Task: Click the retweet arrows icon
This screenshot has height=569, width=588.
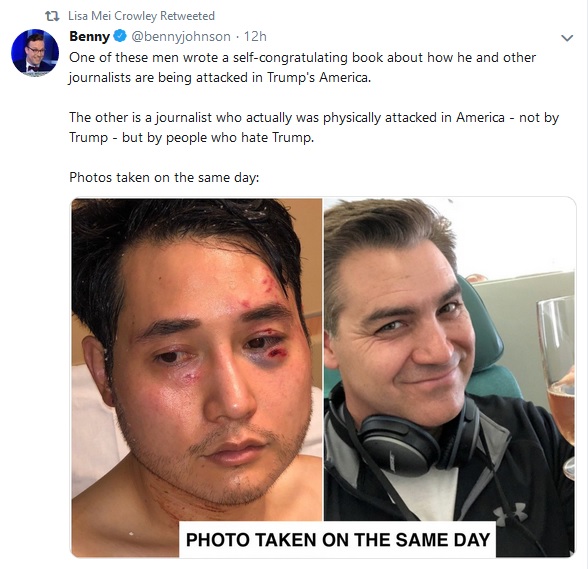Action: point(52,16)
